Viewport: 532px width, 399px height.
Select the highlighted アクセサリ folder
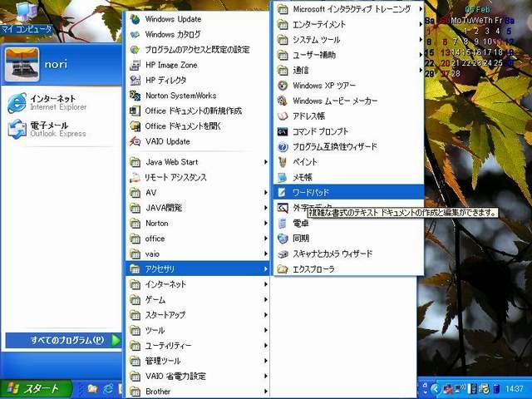[198, 269]
